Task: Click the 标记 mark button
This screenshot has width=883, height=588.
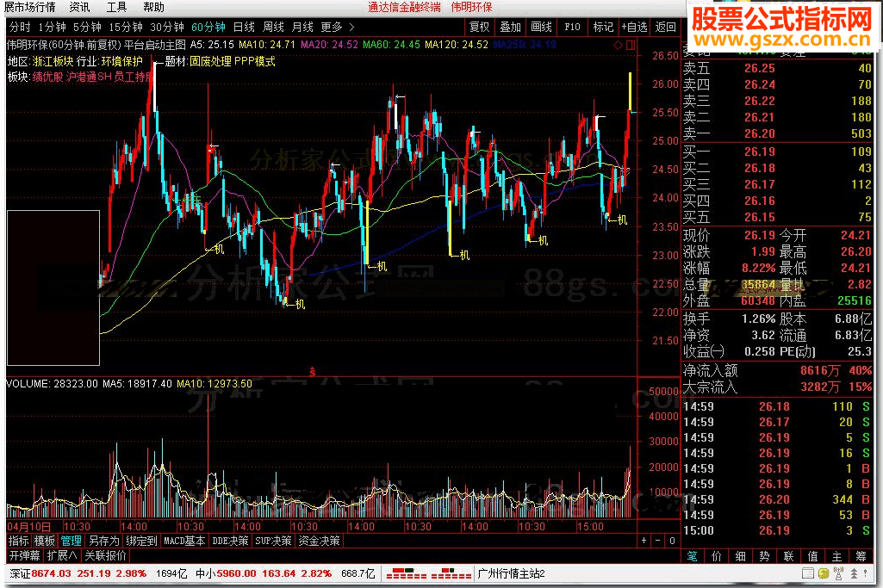Action: click(x=603, y=27)
